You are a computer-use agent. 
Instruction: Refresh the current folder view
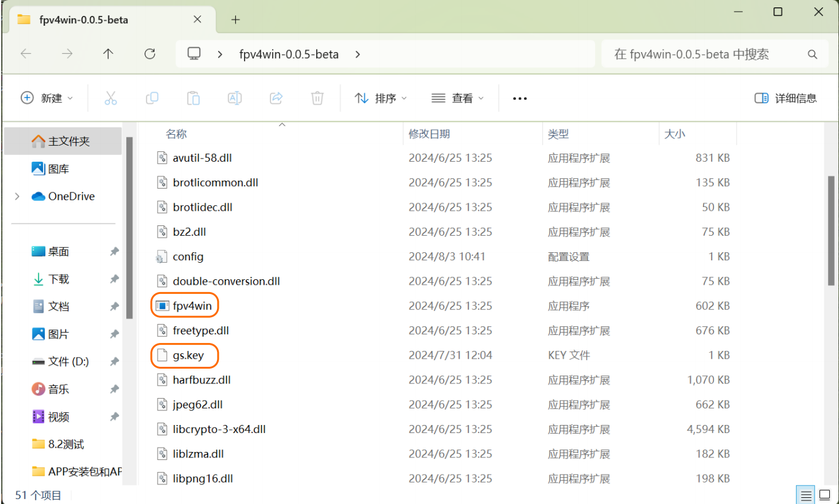click(150, 54)
